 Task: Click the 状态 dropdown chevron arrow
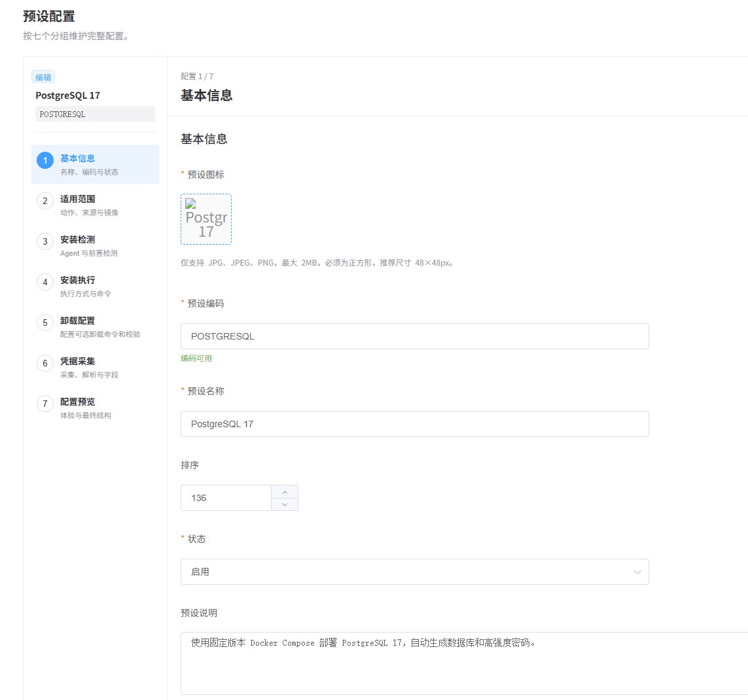pyautogui.click(x=637, y=572)
